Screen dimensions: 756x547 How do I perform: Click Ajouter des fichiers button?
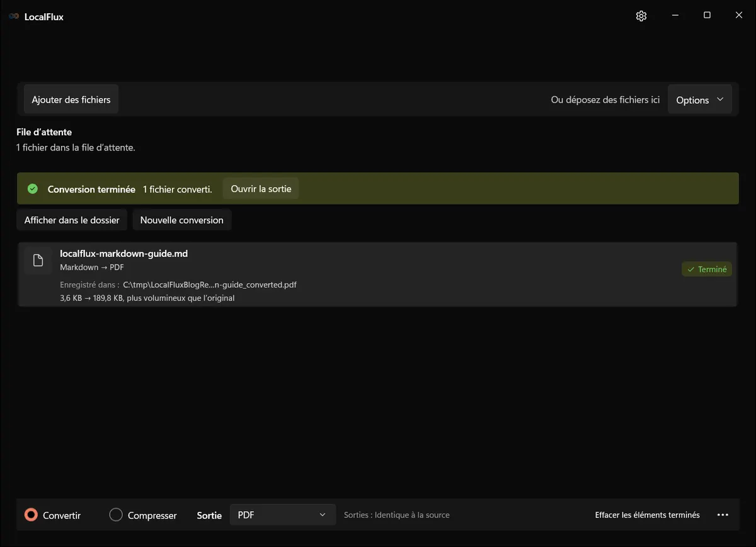pyautogui.click(x=71, y=99)
